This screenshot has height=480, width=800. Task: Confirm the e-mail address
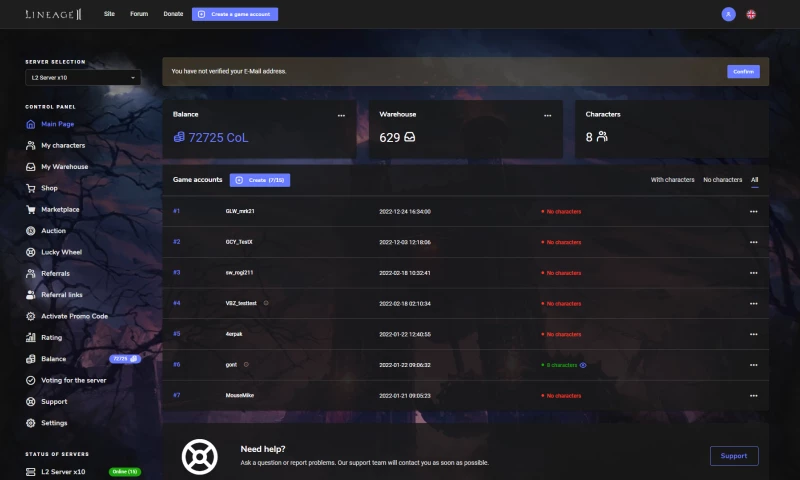pyautogui.click(x=743, y=71)
